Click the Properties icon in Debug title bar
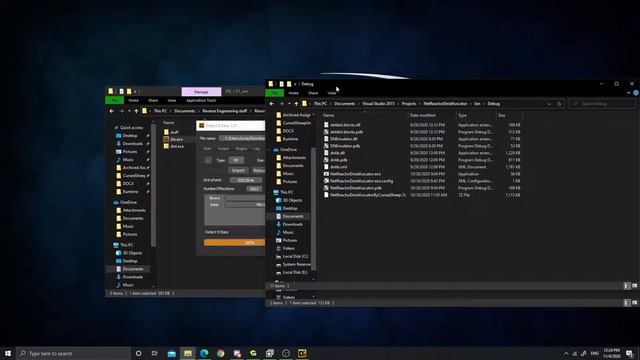Viewport: 640px width, 360px height. point(281,84)
